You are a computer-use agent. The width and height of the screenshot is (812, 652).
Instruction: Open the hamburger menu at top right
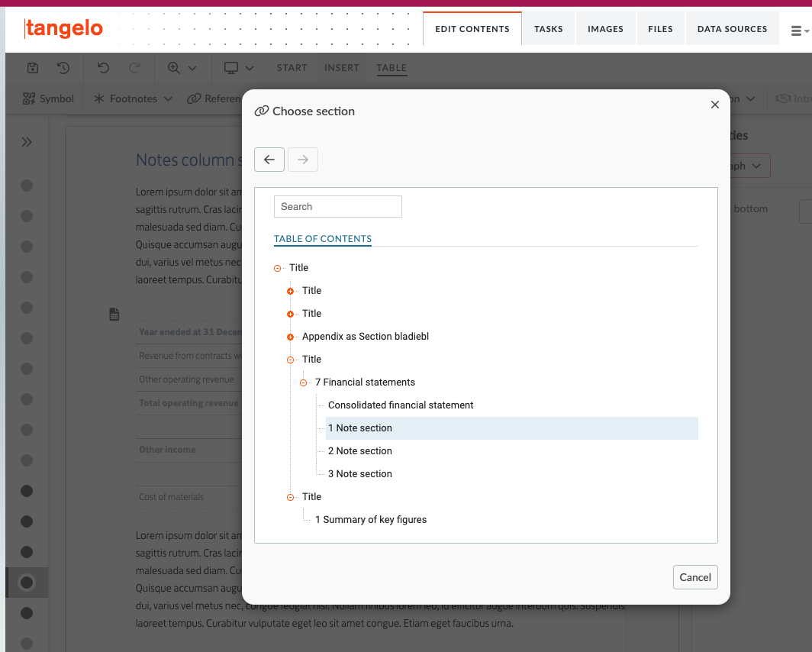click(x=800, y=31)
